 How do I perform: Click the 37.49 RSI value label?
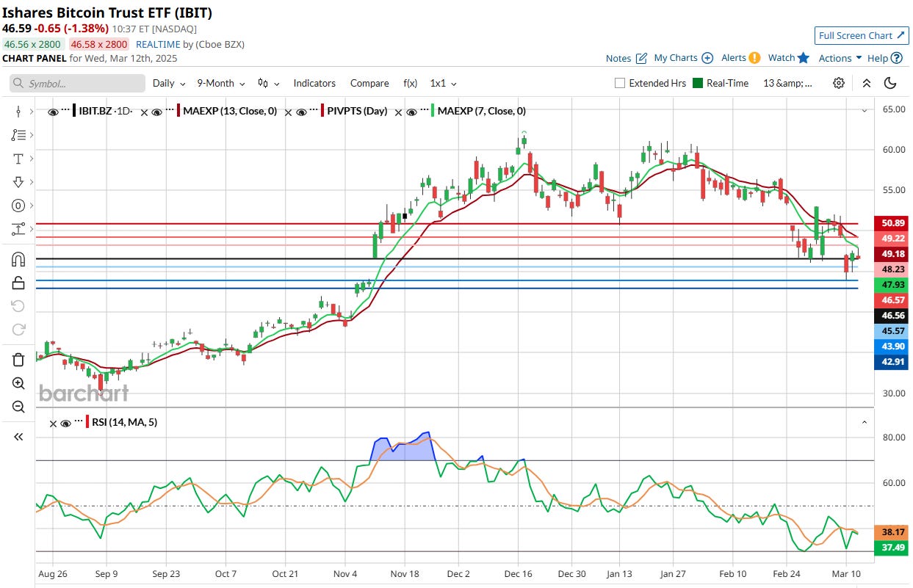click(x=892, y=548)
